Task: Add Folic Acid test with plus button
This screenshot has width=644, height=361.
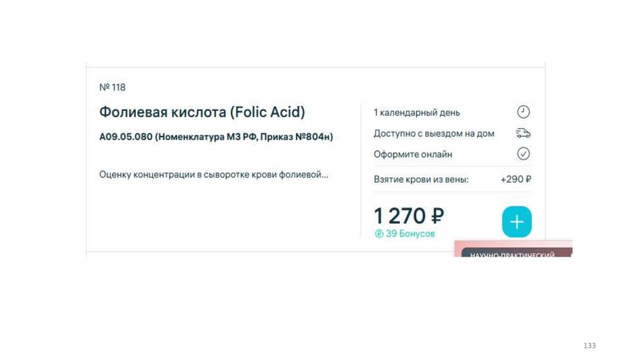Action: point(517,222)
